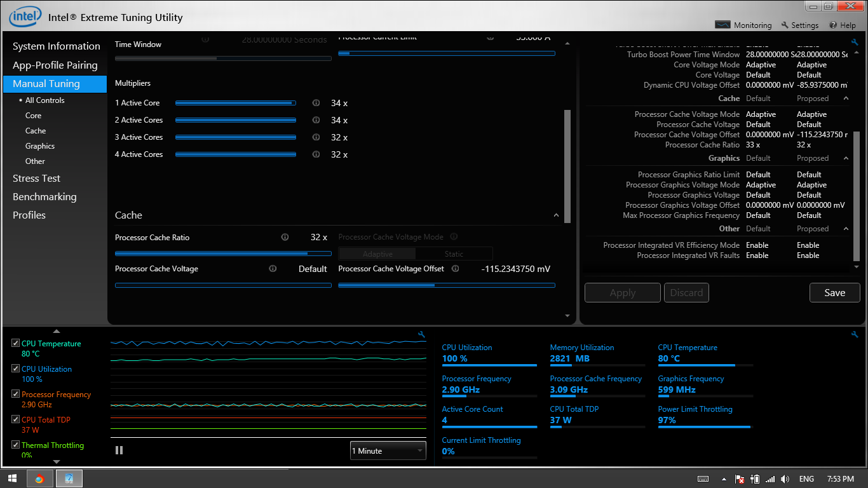
Task: Click the Apply button
Action: click(x=623, y=293)
